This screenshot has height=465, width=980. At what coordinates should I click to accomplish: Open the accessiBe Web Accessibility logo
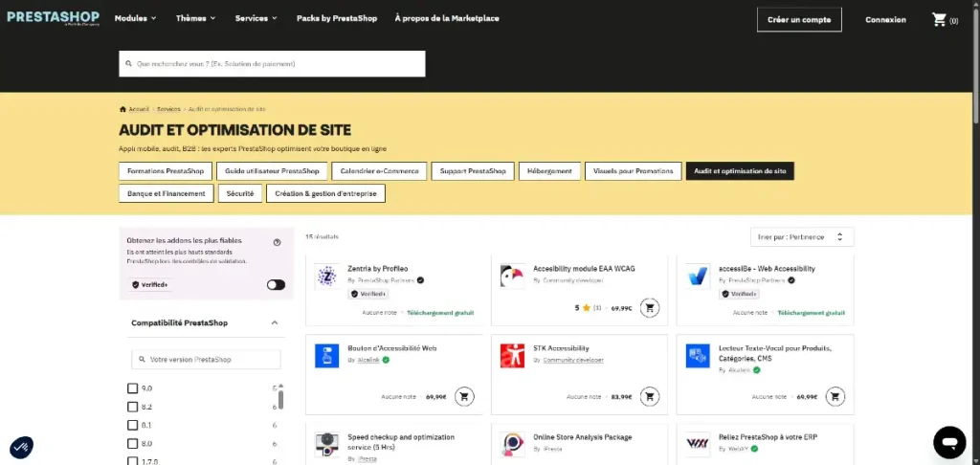698,276
